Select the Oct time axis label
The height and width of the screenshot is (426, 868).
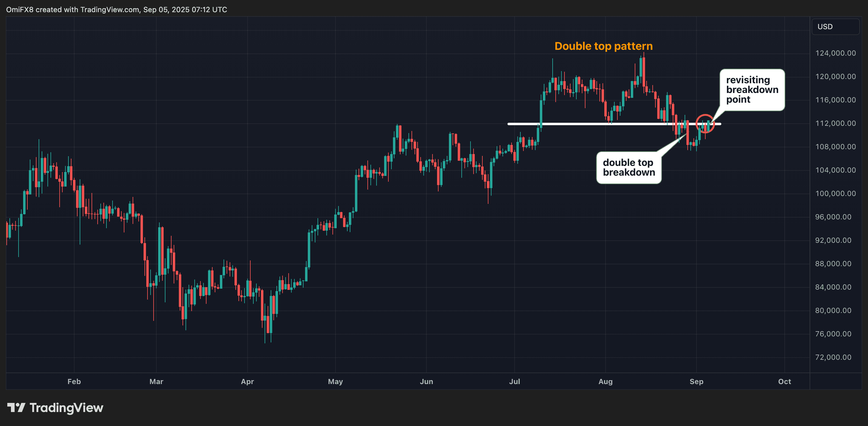[784, 382]
